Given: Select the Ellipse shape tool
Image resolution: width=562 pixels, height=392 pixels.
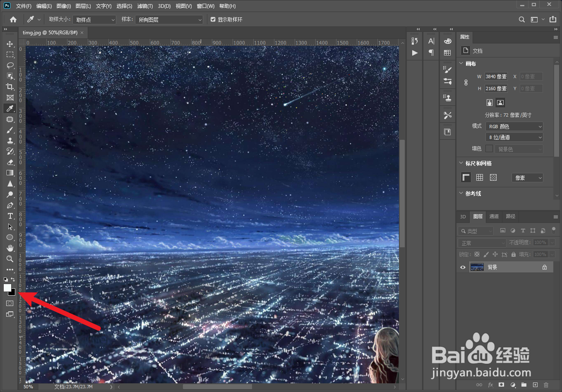Looking at the screenshot, I should tap(10, 237).
